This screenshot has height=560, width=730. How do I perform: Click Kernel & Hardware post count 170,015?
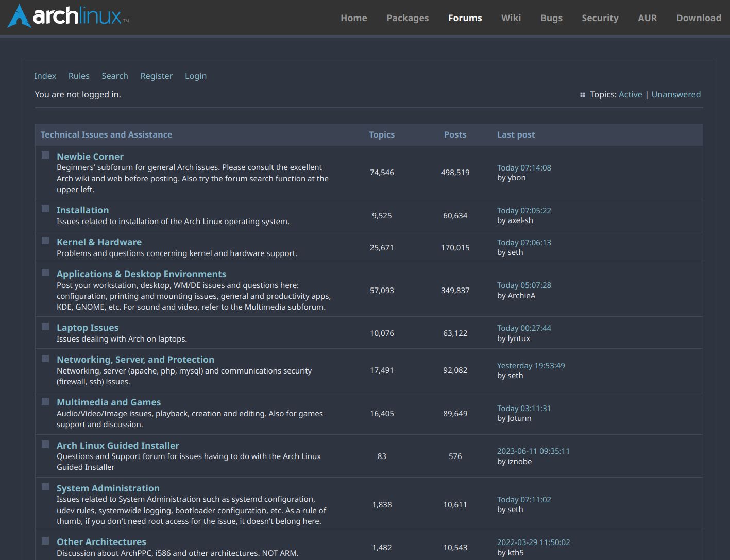click(x=455, y=247)
